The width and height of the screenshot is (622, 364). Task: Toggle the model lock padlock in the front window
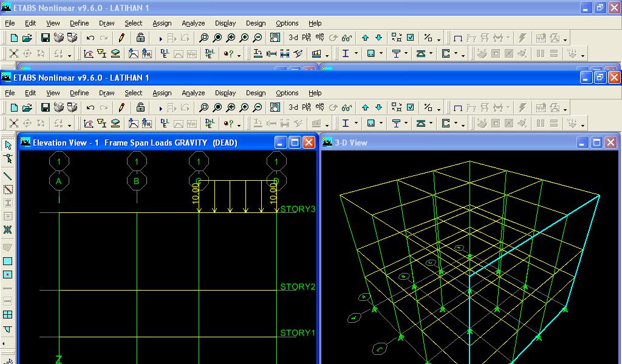[x=140, y=107]
